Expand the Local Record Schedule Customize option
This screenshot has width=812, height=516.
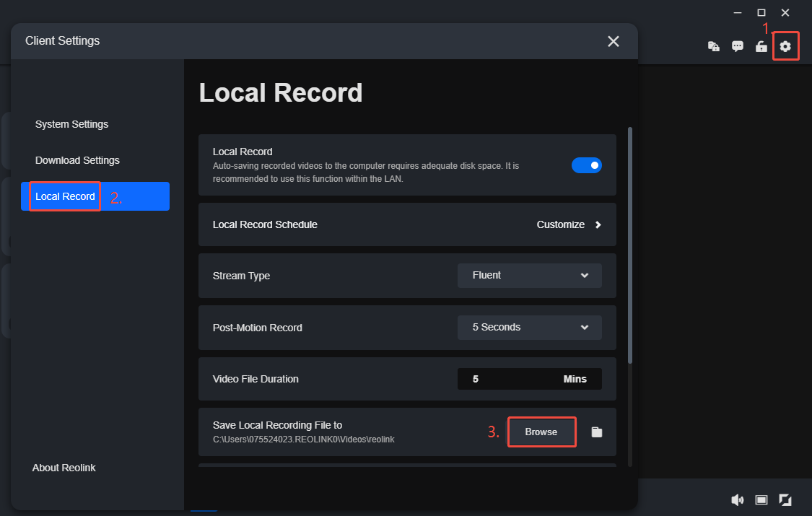pyautogui.click(x=568, y=224)
